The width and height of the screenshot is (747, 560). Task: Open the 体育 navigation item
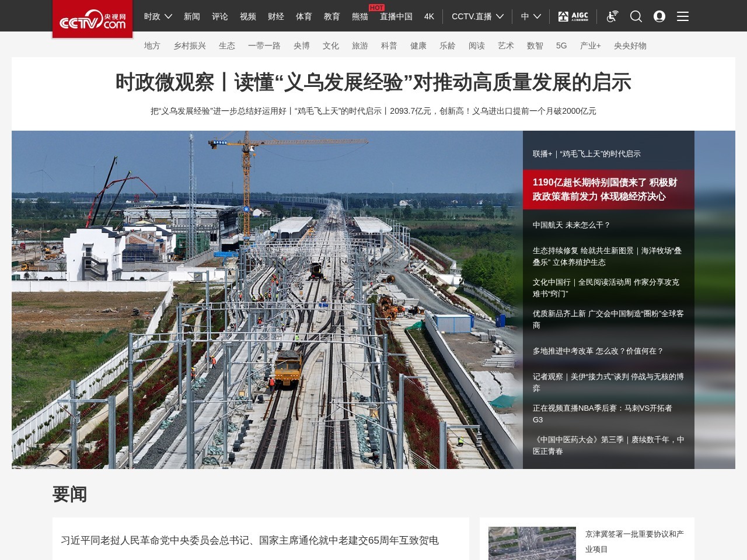(x=304, y=17)
